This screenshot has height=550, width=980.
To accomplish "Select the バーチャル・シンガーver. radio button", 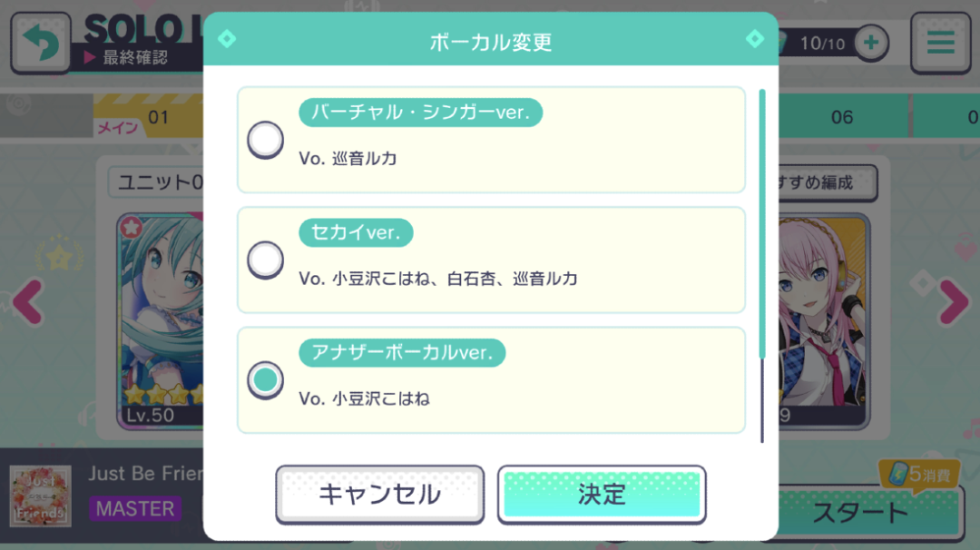I will pyautogui.click(x=265, y=141).
